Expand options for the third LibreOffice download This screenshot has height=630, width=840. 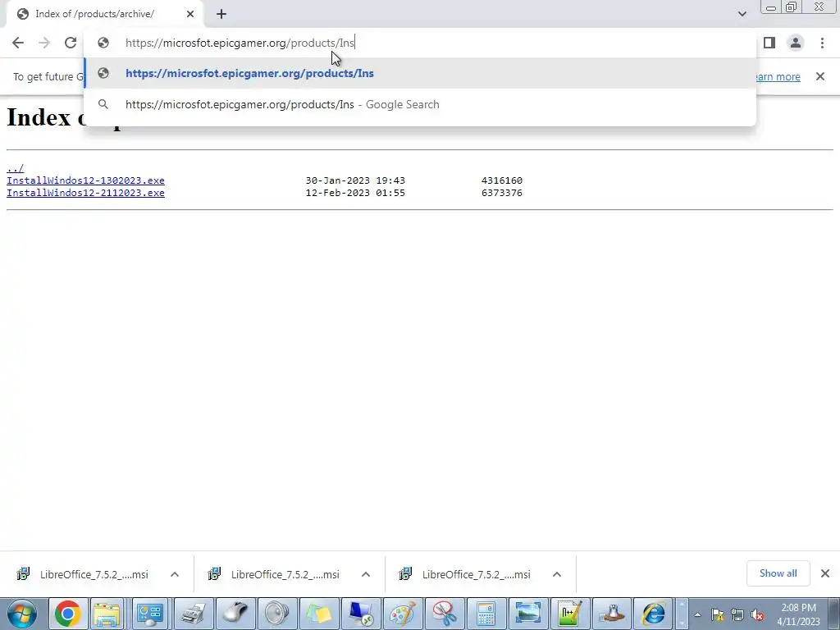tap(557, 574)
